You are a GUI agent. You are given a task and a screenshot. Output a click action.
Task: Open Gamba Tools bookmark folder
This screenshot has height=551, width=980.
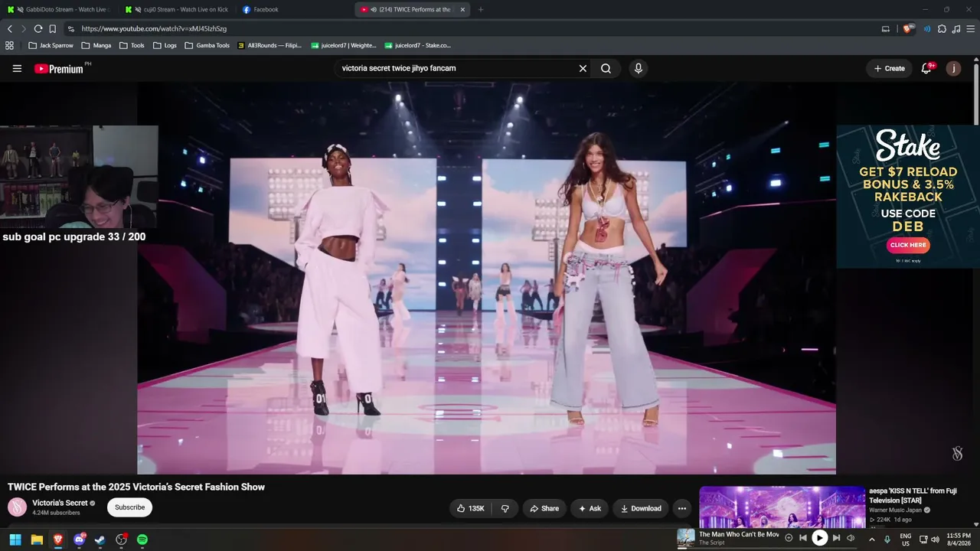click(x=207, y=46)
